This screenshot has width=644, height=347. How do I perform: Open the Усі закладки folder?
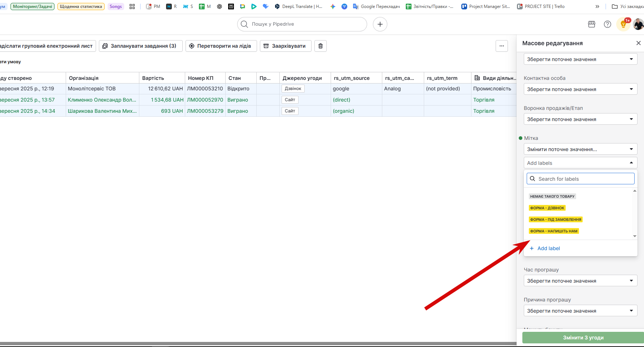pyautogui.click(x=627, y=7)
